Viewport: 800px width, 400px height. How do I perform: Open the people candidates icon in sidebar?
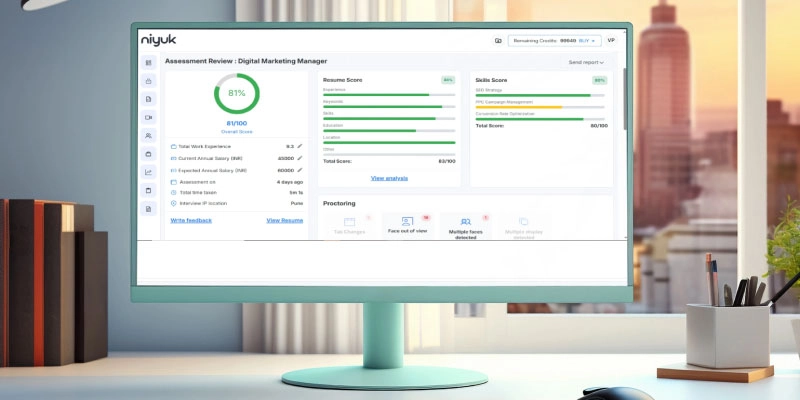(x=148, y=136)
